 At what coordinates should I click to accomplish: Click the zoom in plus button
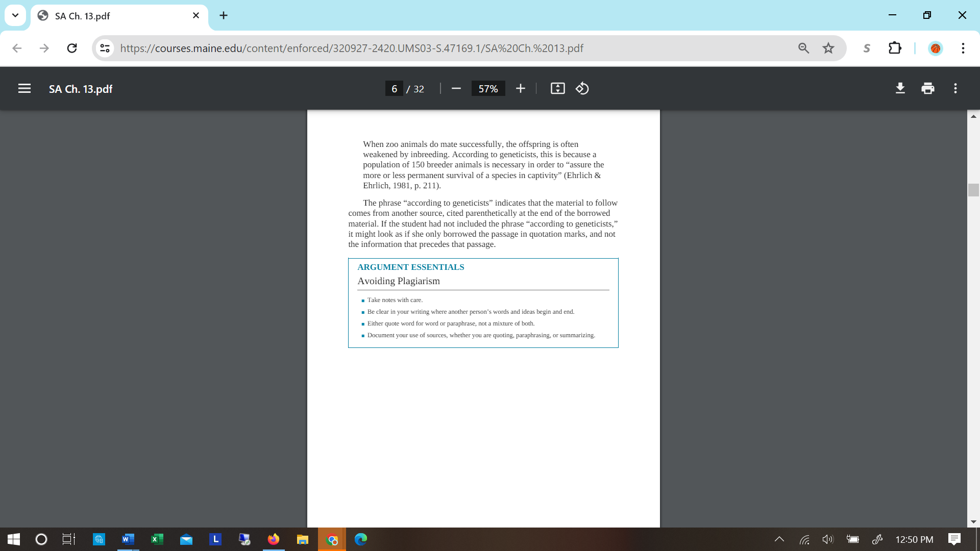click(x=520, y=89)
